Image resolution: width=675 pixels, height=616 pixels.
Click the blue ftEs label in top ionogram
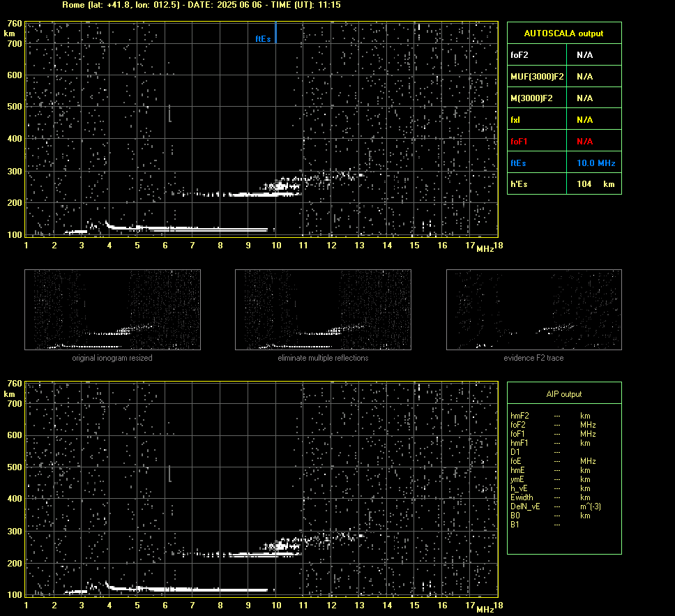[263, 39]
